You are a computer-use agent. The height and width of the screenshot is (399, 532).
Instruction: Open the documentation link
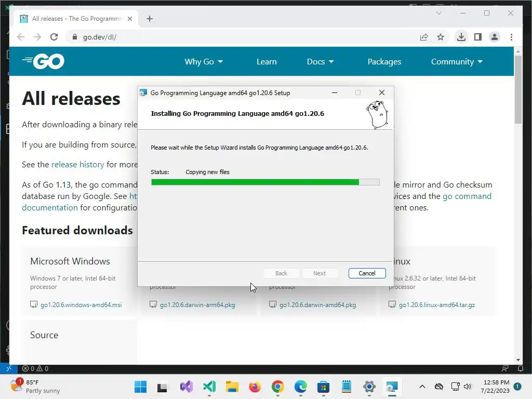pos(50,208)
